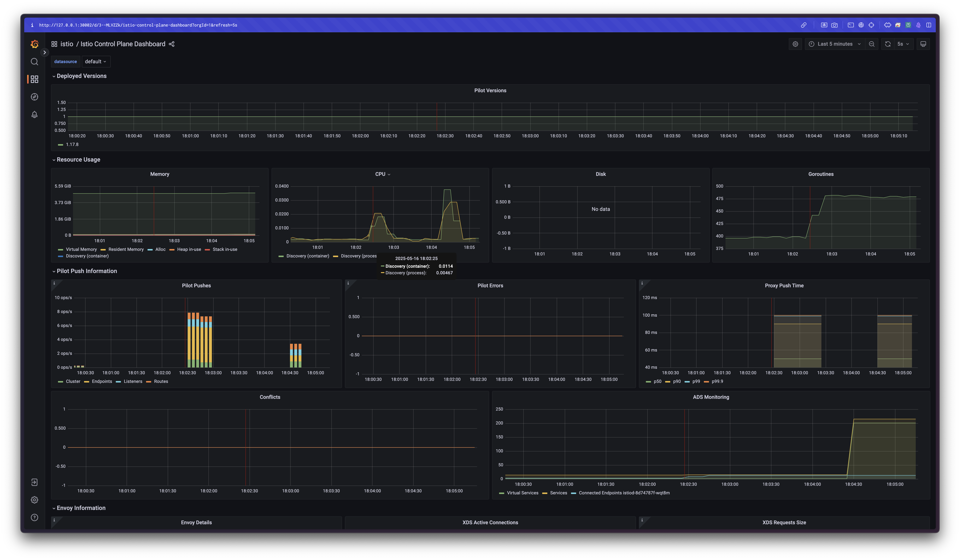This screenshot has width=960, height=560.
Task: Click the XDS Requests Size info icon
Action: [642, 520]
